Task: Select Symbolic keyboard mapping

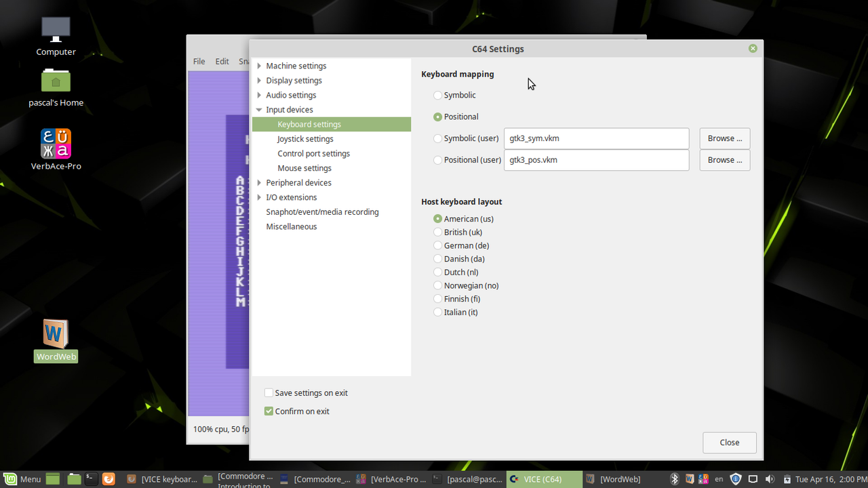Action: (437, 96)
